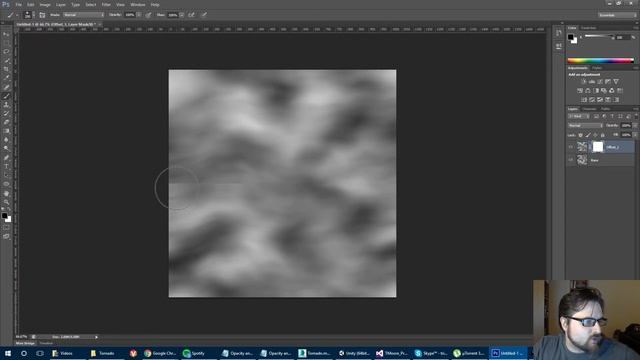Add a Hue/Saturation adjustment
640x360 pixels.
coord(580,91)
